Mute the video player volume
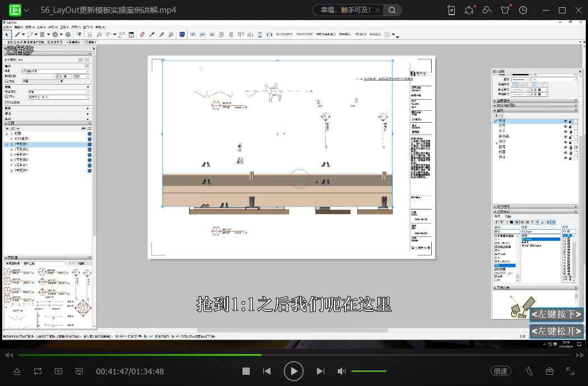Viewport: 588px width, 386px height. coord(341,371)
